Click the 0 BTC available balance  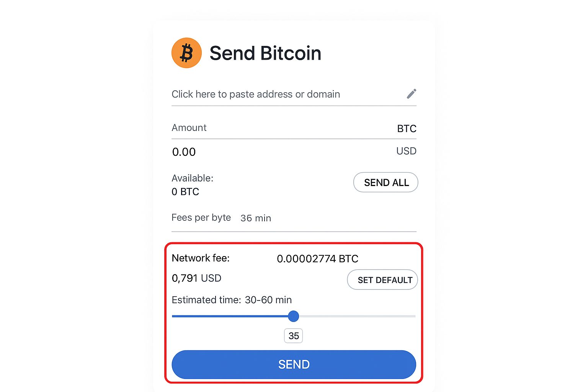point(185,192)
